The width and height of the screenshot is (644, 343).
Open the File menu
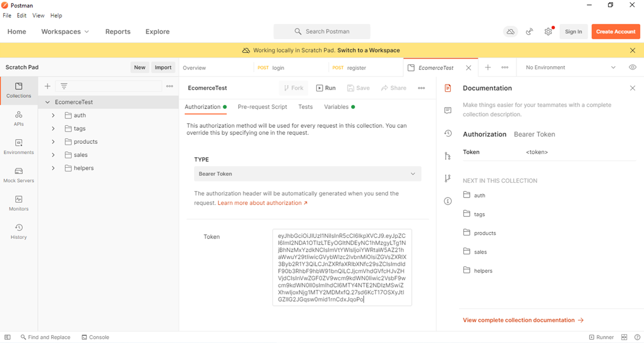coord(7,15)
